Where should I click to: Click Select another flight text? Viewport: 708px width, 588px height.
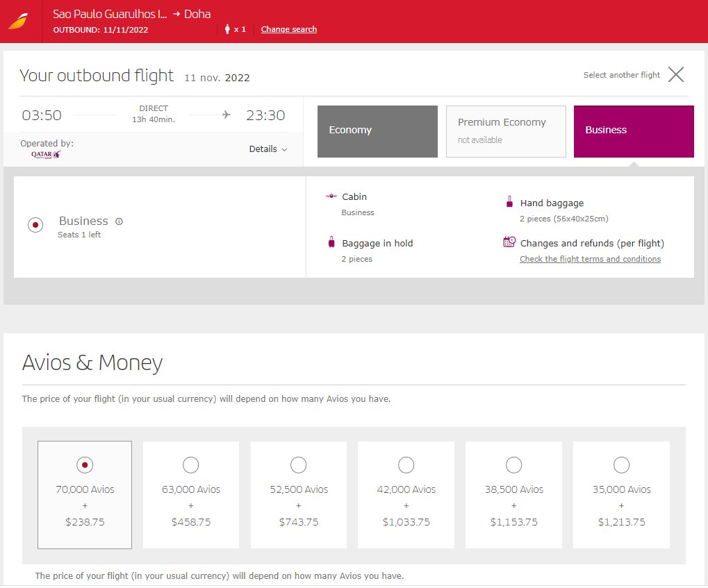621,75
